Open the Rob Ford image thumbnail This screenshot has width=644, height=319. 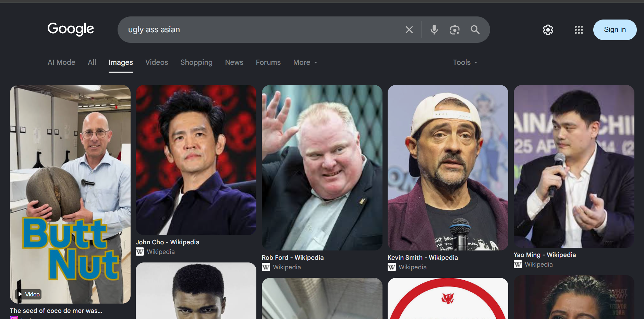tap(322, 168)
